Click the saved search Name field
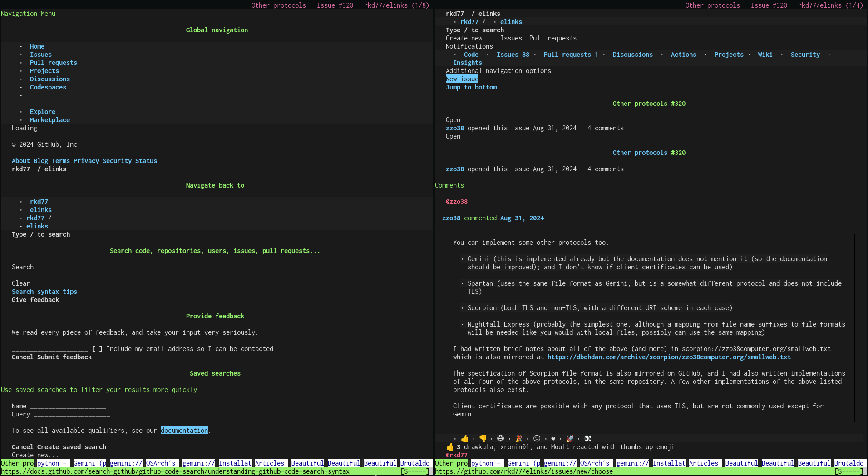This screenshot has height=476, width=868. coord(68,407)
